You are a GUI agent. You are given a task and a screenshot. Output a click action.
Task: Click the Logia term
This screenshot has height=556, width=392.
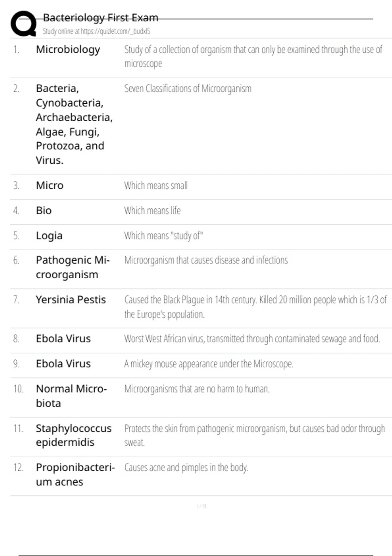click(x=49, y=236)
